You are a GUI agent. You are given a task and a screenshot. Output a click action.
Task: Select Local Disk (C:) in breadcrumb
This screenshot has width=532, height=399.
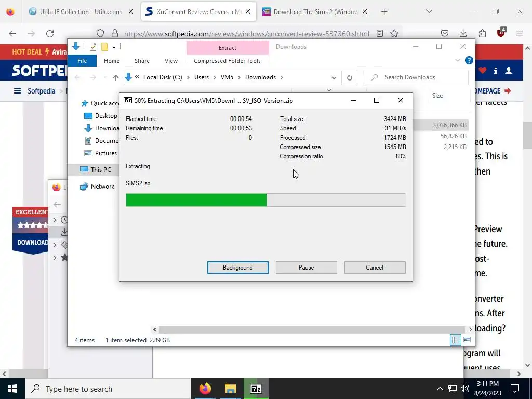[163, 77]
